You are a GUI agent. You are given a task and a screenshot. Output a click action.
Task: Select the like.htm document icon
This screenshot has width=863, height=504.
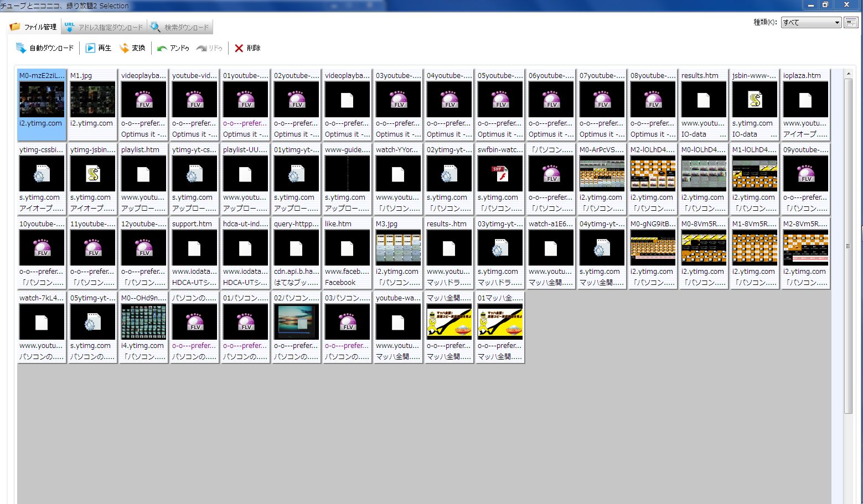coord(348,248)
